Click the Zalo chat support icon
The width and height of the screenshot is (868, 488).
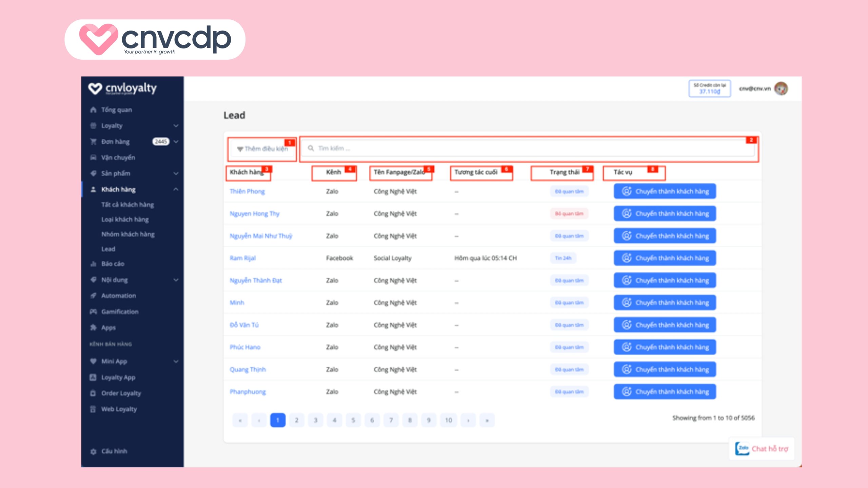(742, 448)
